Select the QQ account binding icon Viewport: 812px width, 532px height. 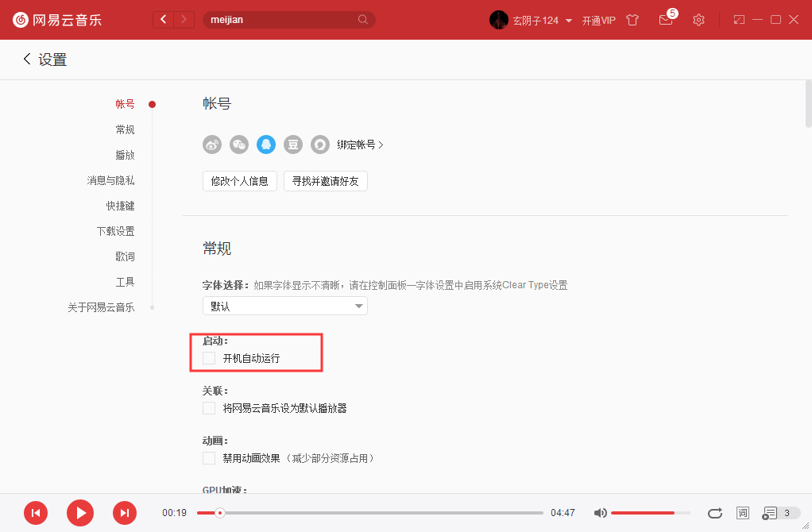tap(265, 145)
